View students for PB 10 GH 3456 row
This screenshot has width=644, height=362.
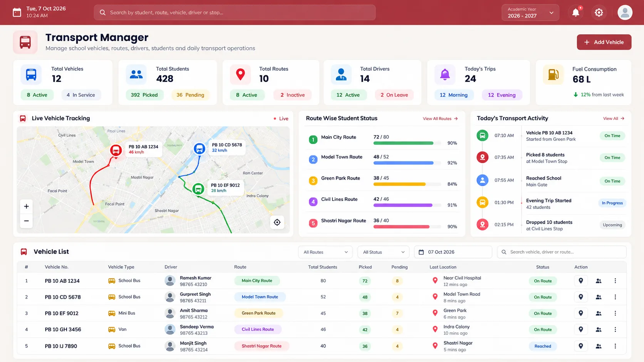click(599, 329)
